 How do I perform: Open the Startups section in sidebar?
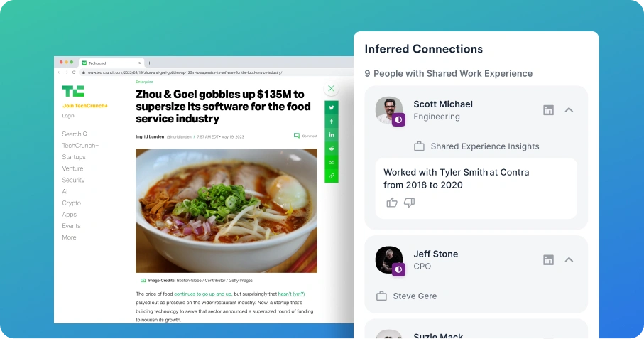click(x=74, y=157)
